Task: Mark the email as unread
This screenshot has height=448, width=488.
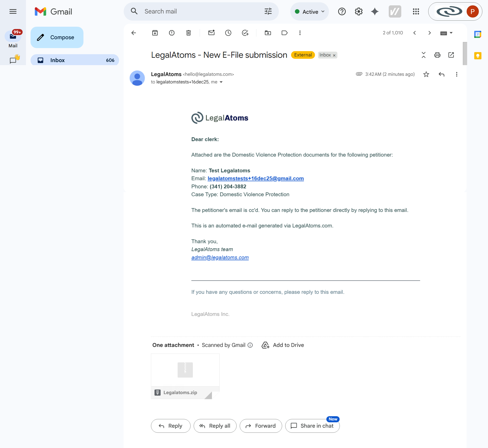Action: (x=211, y=33)
